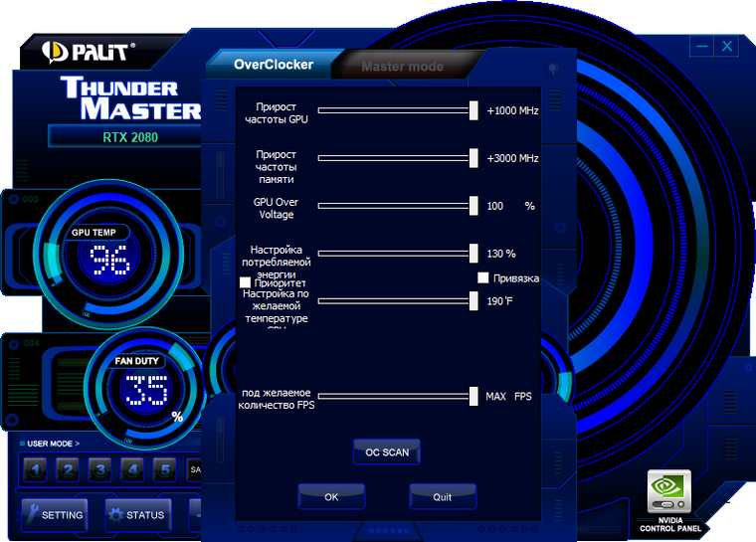Switch to the Master mode tab
The height and width of the screenshot is (542, 756).
click(x=402, y=66)
